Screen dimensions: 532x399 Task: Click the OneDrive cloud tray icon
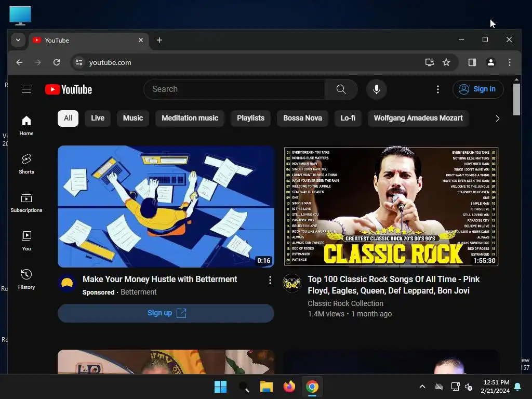tap(439, 387)
